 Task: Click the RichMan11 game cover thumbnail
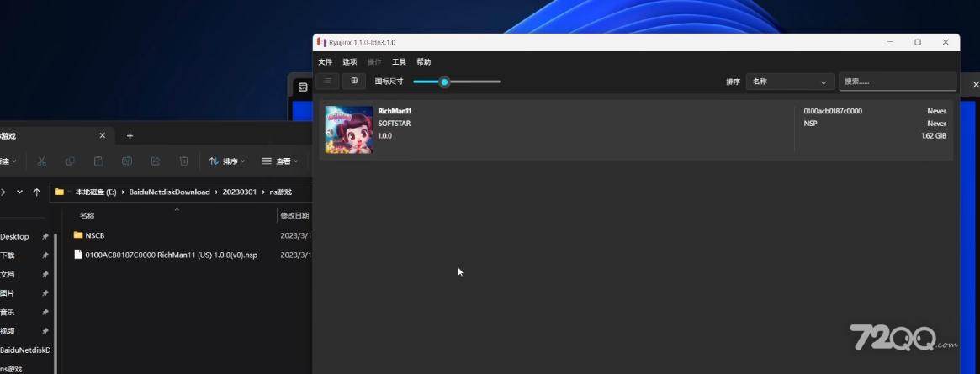pos(349,130)
